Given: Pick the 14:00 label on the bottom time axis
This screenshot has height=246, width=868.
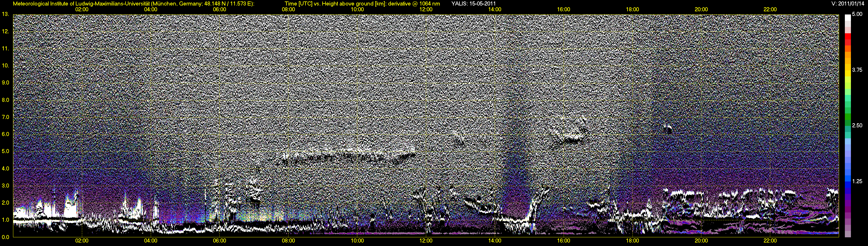Looking at the screenshot, I should (495, 241).
